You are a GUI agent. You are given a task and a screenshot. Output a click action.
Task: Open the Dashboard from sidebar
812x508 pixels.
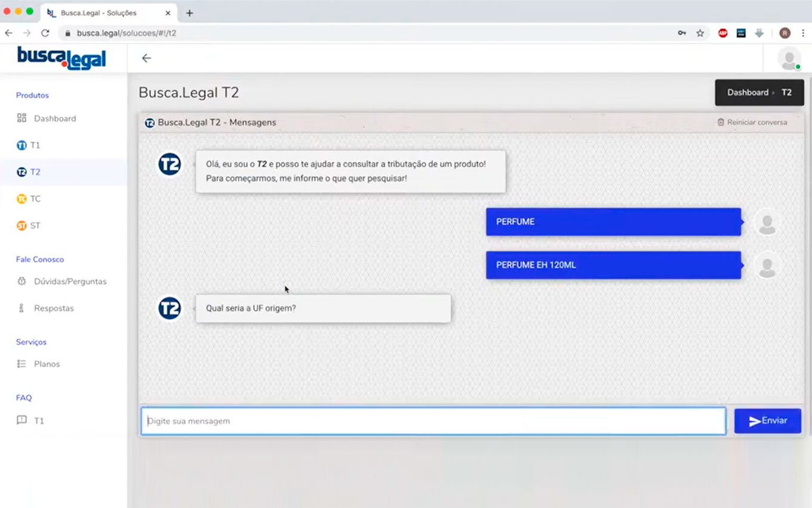coord(54,118)
